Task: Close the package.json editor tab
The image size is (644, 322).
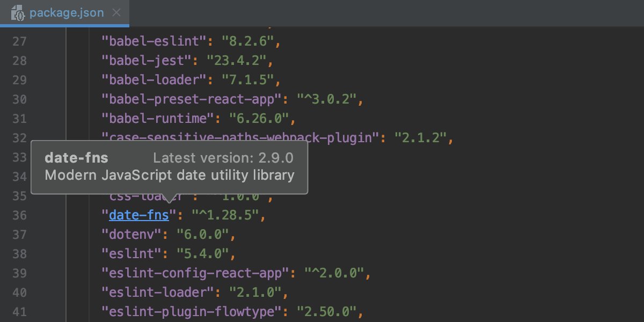Action: [x=116, y=13]
